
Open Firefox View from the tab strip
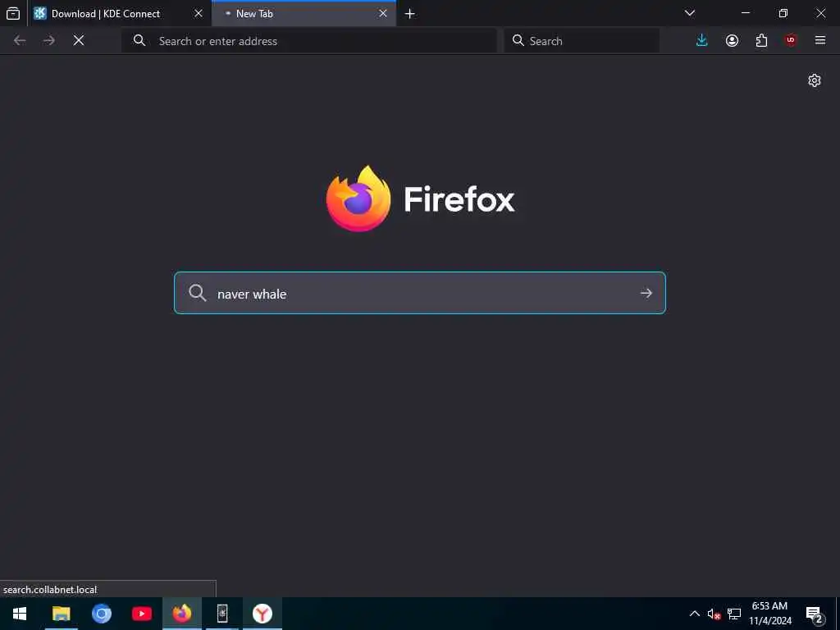(x=13, y=13)
